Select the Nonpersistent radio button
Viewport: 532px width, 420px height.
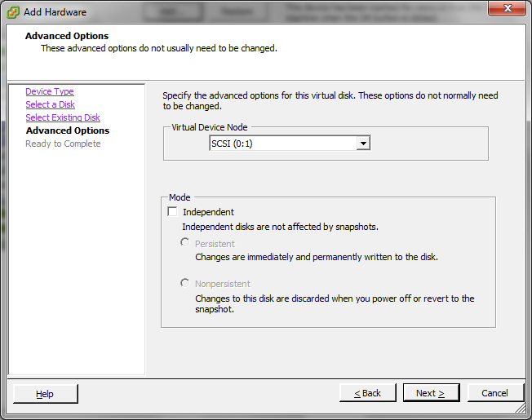pyautogui.click(x=185, y=283)
